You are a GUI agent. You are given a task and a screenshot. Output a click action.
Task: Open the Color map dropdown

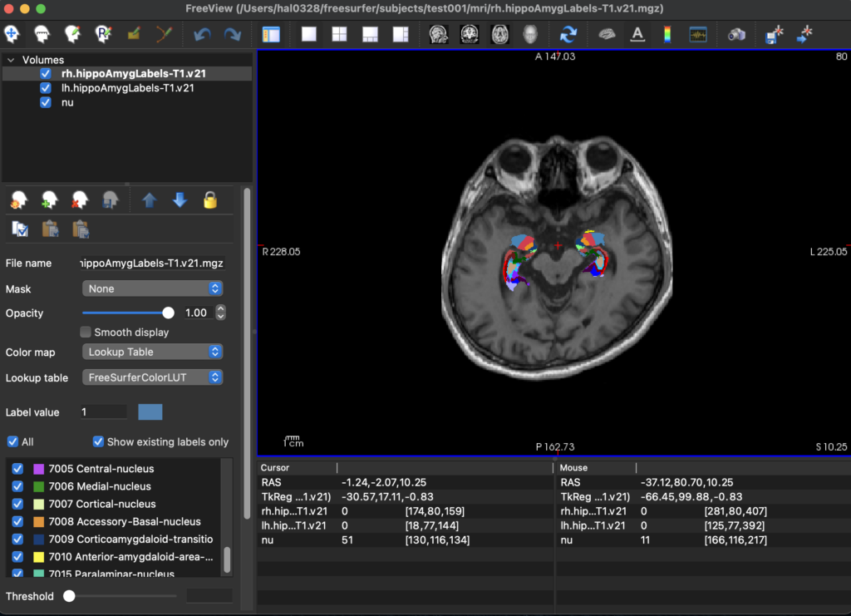point(153,352)
